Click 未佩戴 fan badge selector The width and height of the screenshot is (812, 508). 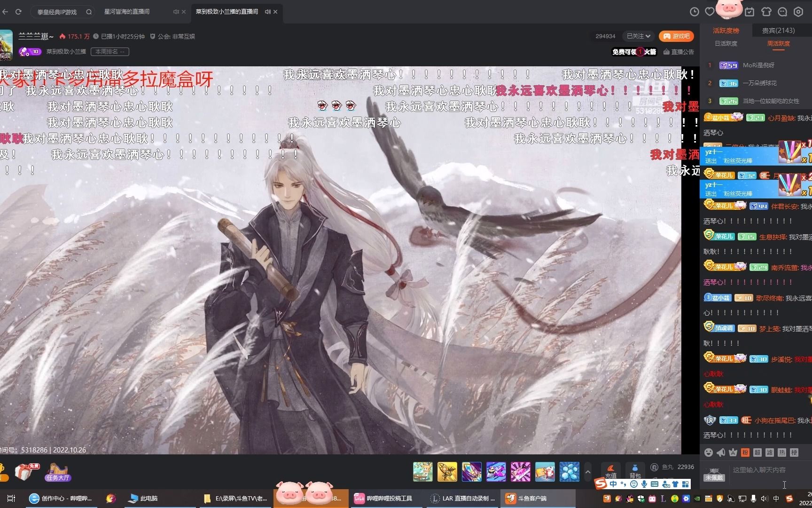coord(714,474)
